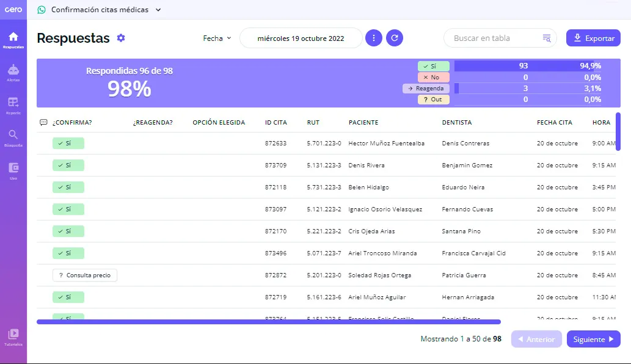
Task: Select patient Ignacio Osorio Velasquez
Action: pos(385,209)
